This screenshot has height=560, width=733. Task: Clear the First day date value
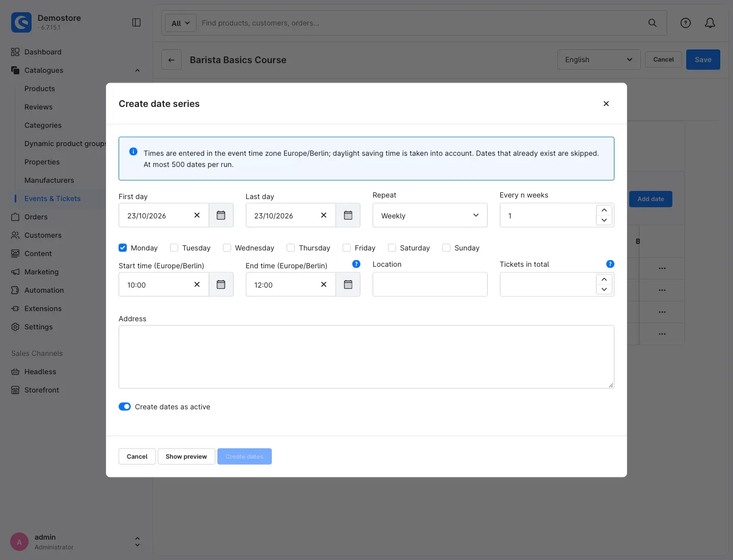click(x=197, y=215)
